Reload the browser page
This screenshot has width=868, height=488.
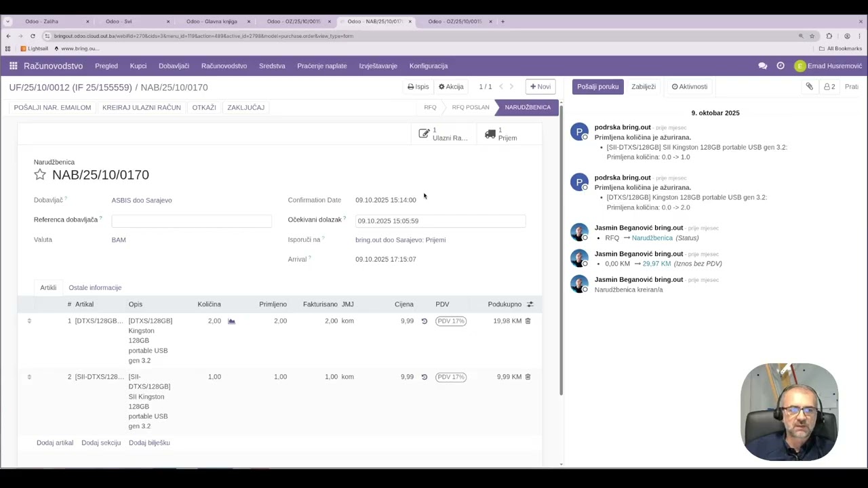click(33, 36)
